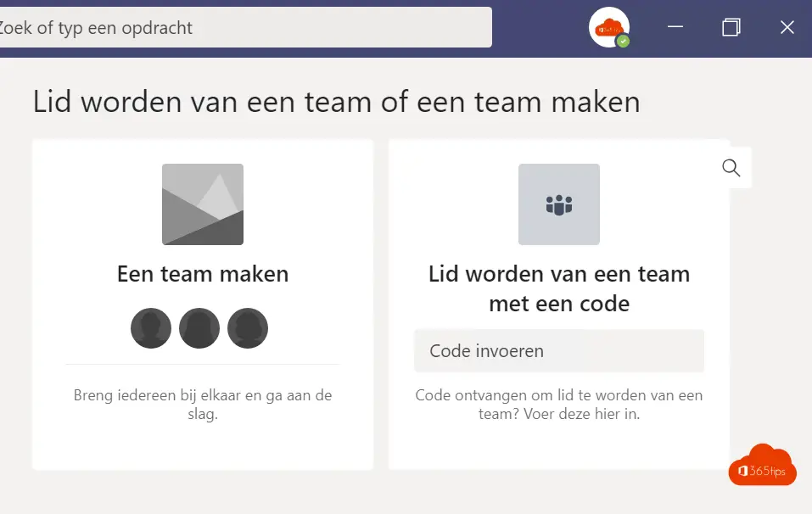Screen dimensions: 812x514
Task: Click the team people icon tile
Action: pyautogui.click(x=559, y=204)
